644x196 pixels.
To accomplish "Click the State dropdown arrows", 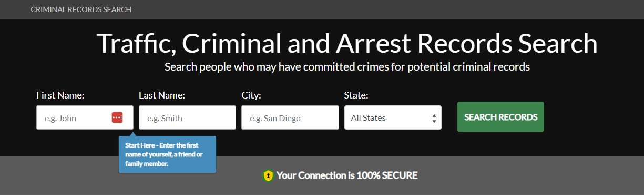I will [434, 118].
